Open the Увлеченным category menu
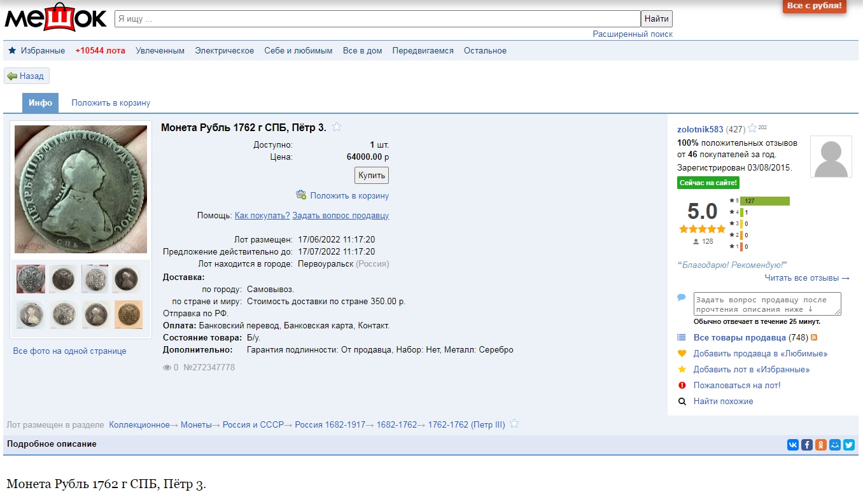The width and height of the screenshot is (863, 504). (x=160, y=51)
